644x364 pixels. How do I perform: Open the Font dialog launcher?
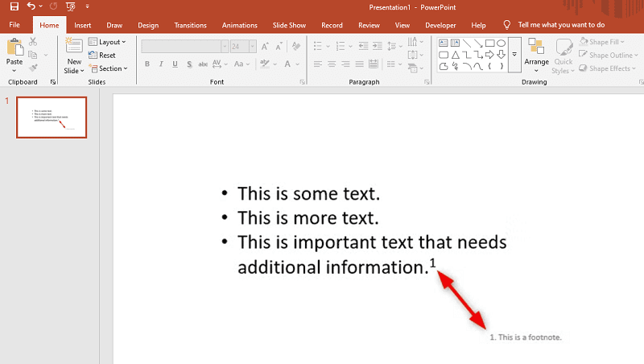(x=303, y=82)
